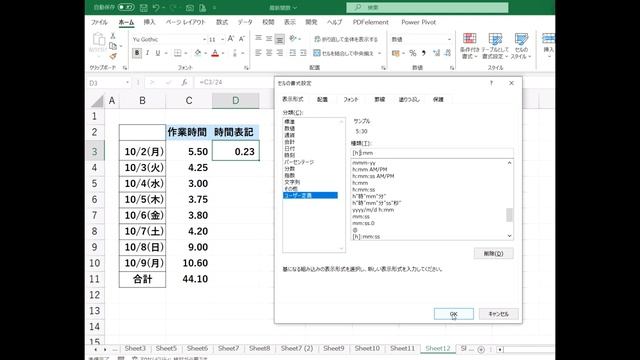This screenshot has width=640, height=360.
Task: Open 条件付き書式 conditional formatting menu
Action: pos(469,46)
